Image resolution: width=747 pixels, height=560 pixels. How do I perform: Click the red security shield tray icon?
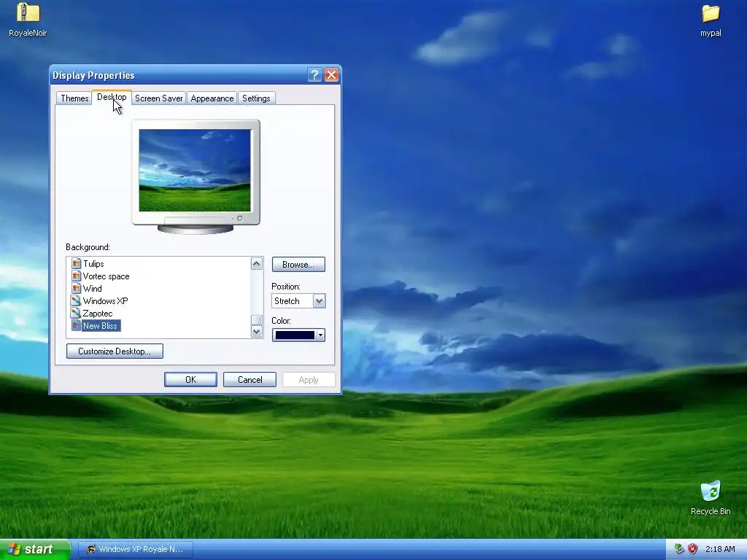click(x=693, y=549)
